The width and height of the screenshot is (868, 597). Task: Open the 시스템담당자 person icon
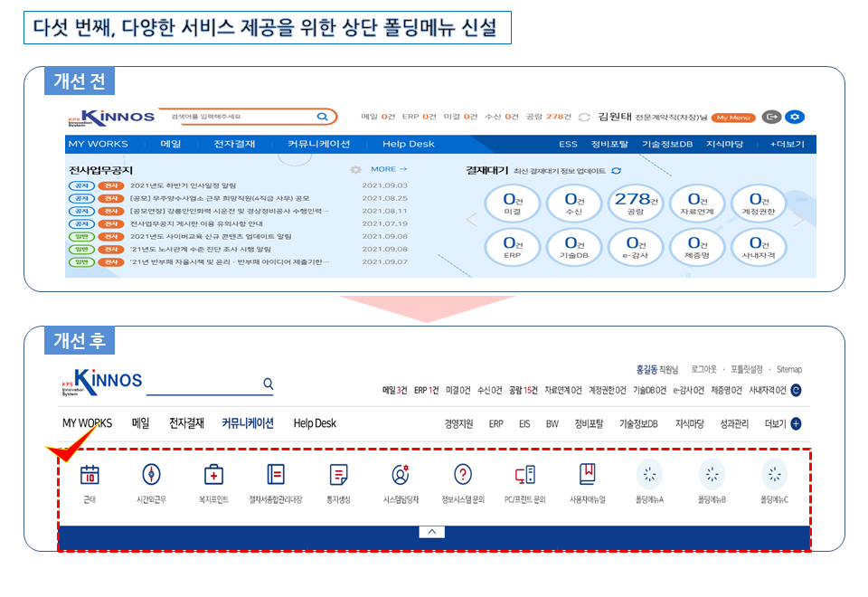point(401,475)
